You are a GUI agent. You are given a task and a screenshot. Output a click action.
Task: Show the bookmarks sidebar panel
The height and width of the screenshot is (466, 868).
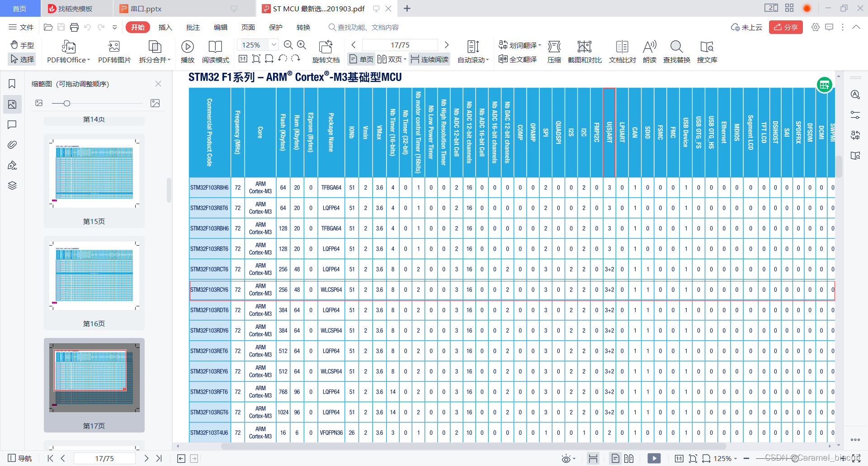point(12,84)
